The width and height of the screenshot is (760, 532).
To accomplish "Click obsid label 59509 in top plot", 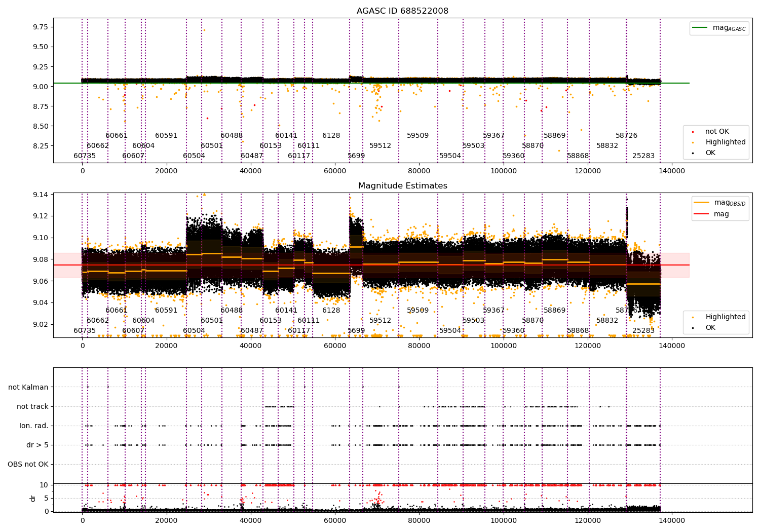I will click(418, 136).
